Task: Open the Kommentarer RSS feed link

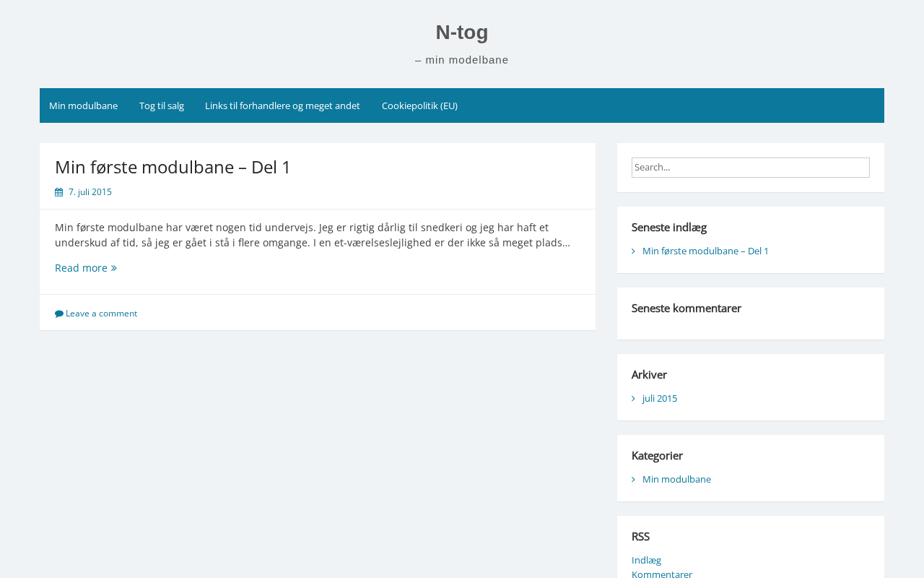Action: (662, 574)
